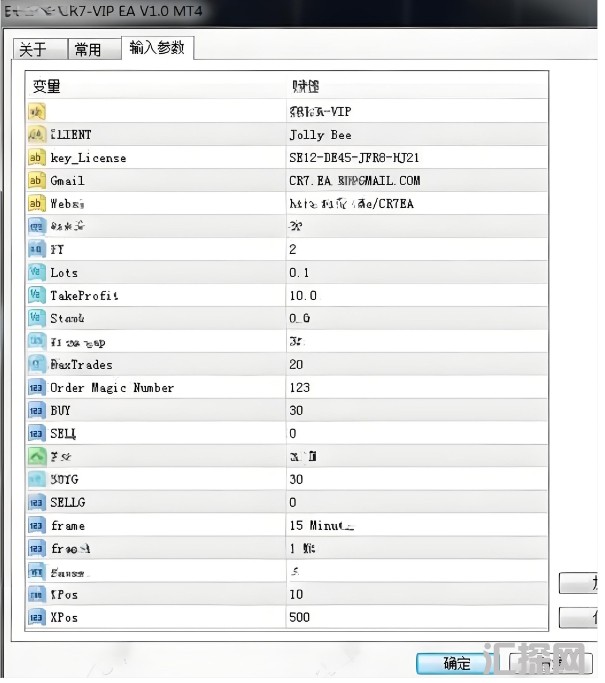Click the string icon next to key_License
Viewport: 605px width, 683px height.
point(36,157)
